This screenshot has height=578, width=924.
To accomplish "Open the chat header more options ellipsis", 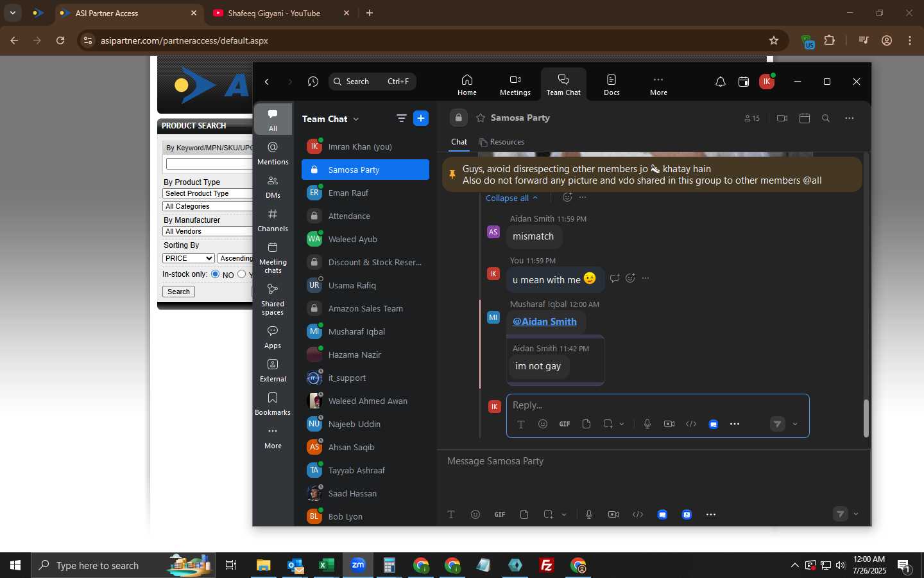I will click(x=849, y=118).
